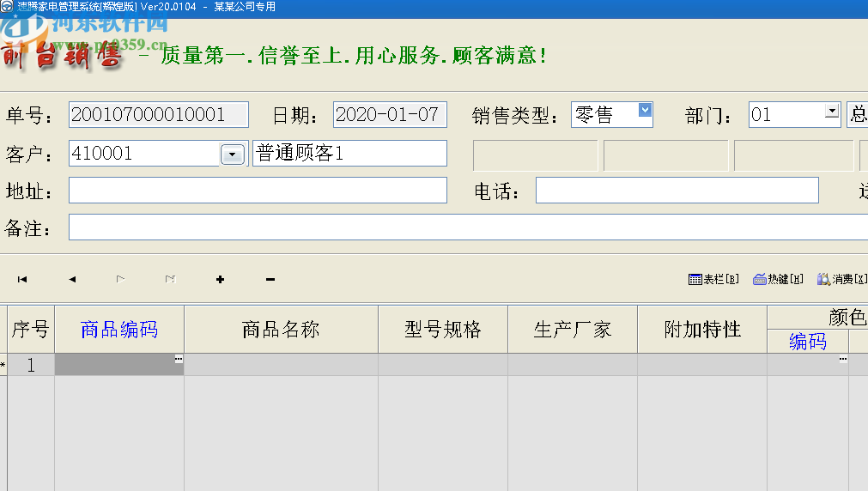The height and width of the screenshot is (491, 868).
Task: Open 热键[H] hotkey list
Action: coord(778,279)
